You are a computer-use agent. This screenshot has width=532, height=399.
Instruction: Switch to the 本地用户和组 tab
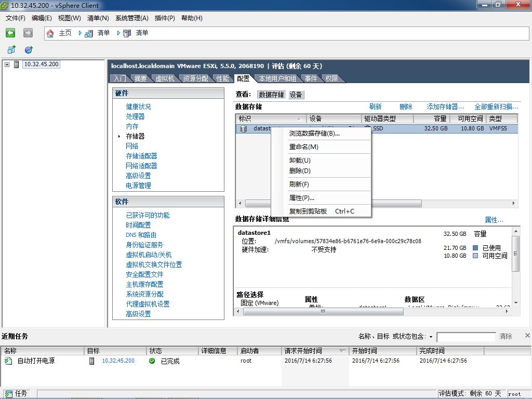[x=277, y=78]
